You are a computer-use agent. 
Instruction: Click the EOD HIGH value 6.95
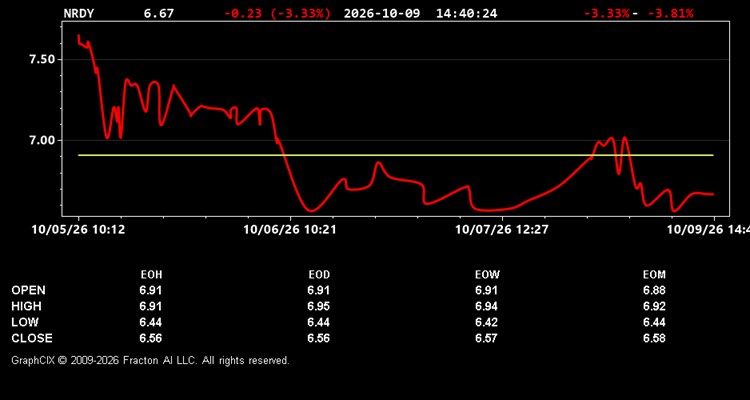click(319, 306)
